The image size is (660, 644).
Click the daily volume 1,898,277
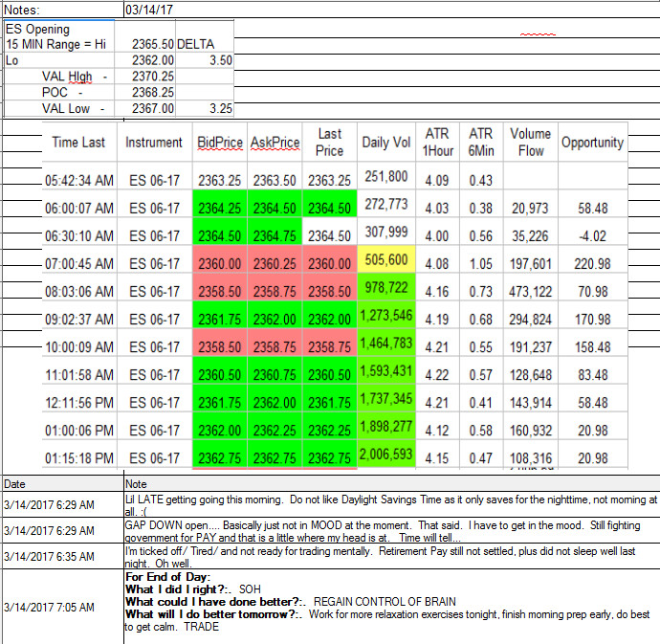tap(386, 426)
